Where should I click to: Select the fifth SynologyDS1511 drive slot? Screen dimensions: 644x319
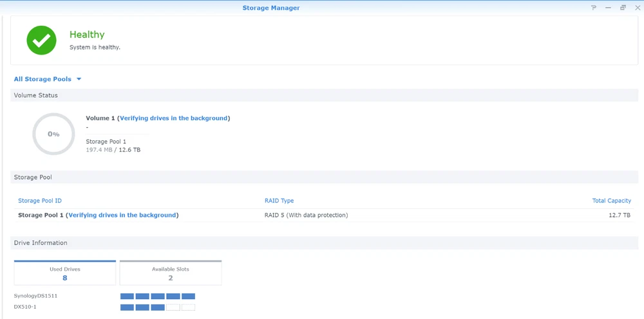tap(188, 296)
